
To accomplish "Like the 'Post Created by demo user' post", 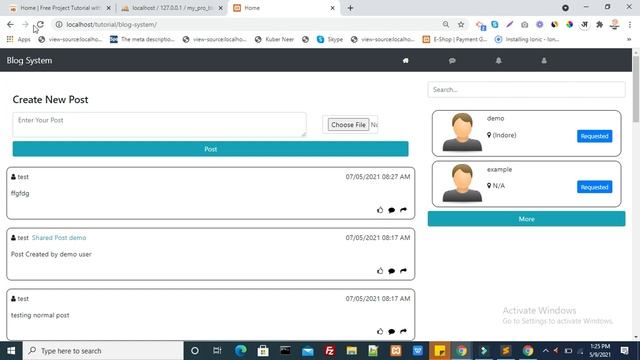I will (380, 271).
